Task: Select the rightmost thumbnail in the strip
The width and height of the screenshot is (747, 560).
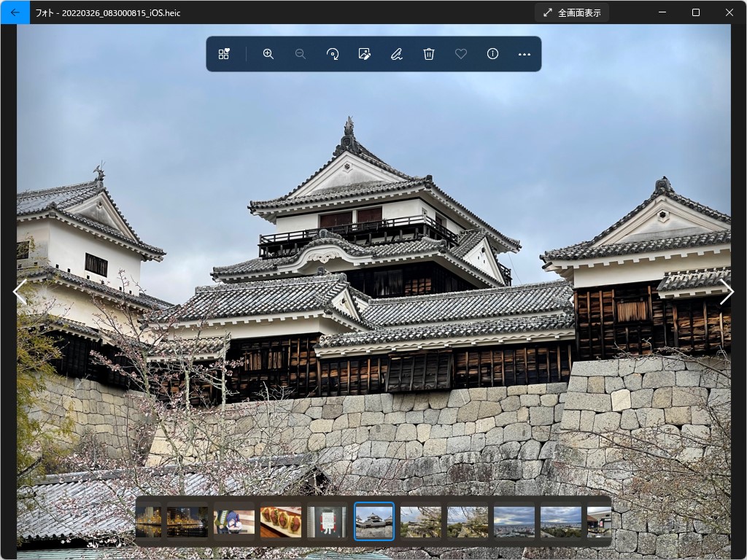Action: coord(598,521)
